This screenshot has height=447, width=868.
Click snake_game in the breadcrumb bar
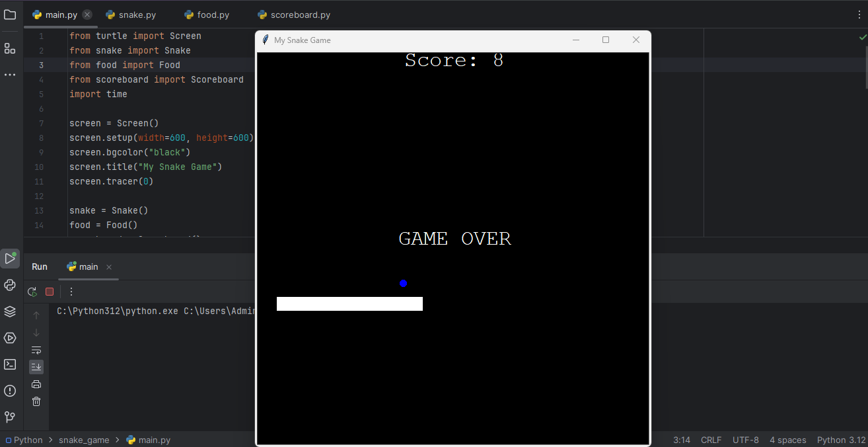pyautogui.click(x=84, y=440)
